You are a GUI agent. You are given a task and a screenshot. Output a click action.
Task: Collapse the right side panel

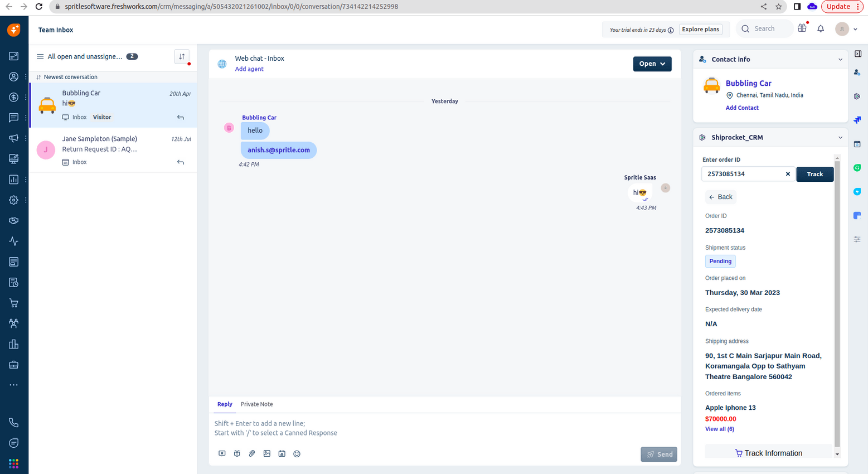858,54
